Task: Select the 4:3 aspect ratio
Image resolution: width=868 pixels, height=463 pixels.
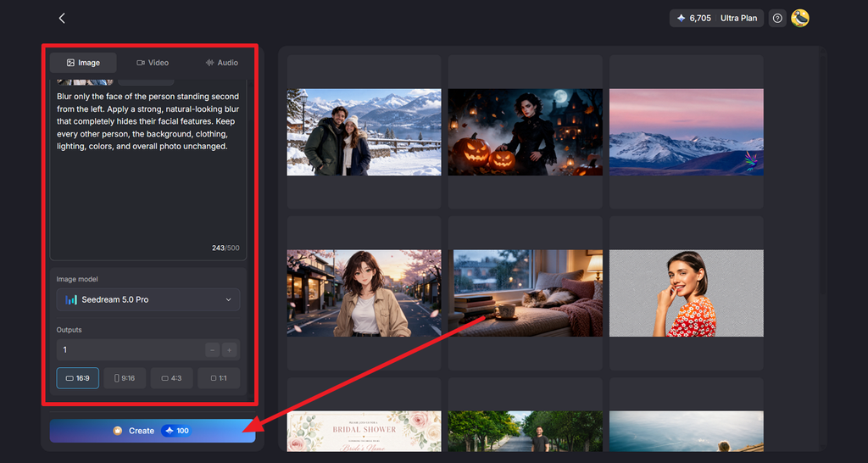Action: tap(171, 378)
